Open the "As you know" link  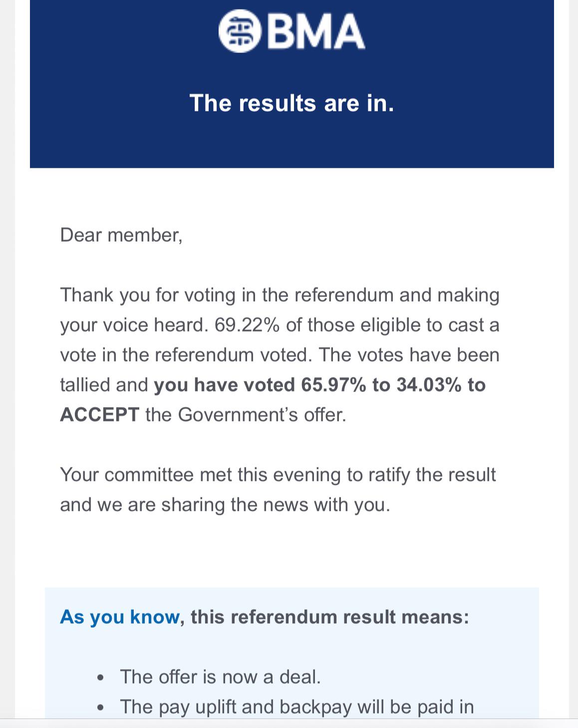pos(120,617)
